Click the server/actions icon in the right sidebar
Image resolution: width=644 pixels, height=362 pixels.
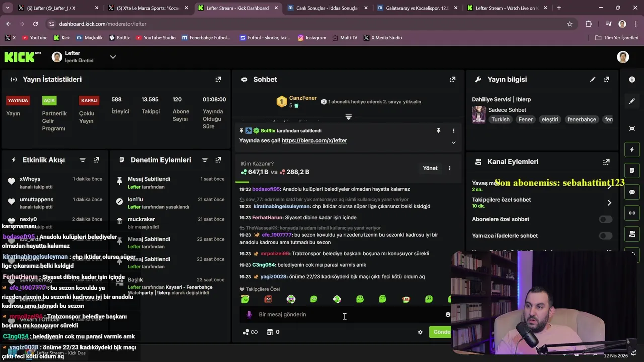point(632,234)
